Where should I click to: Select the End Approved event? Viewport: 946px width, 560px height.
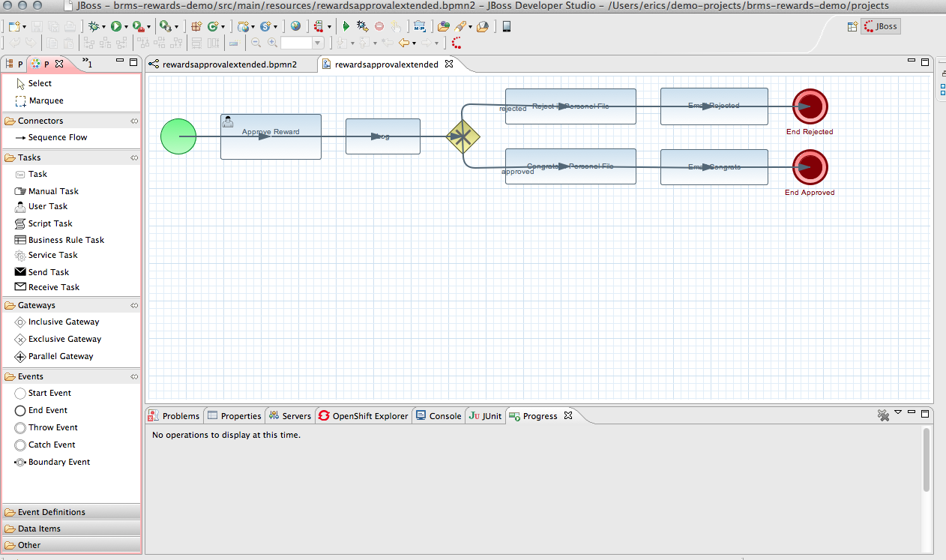810,167
